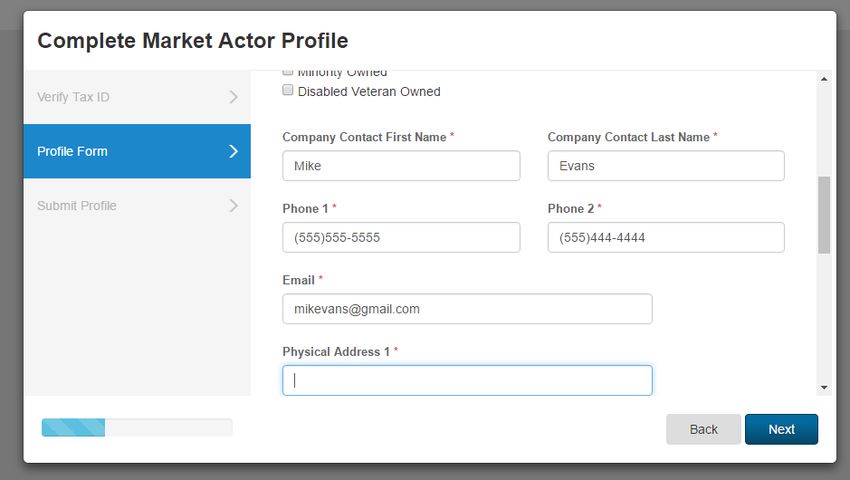Go to the Submit Profile step
The width and height of the screenshot is (850, 480).
137,206
